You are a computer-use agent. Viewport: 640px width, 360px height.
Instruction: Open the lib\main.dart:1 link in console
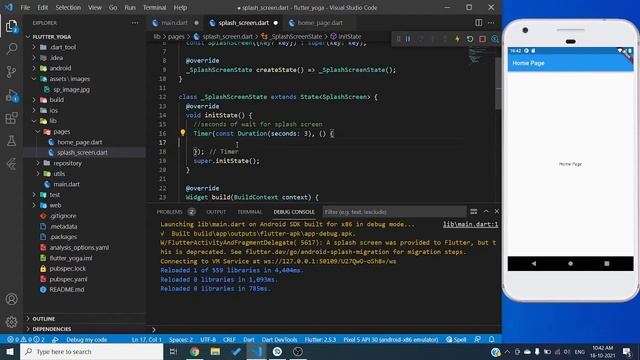[x=471, y=224]
